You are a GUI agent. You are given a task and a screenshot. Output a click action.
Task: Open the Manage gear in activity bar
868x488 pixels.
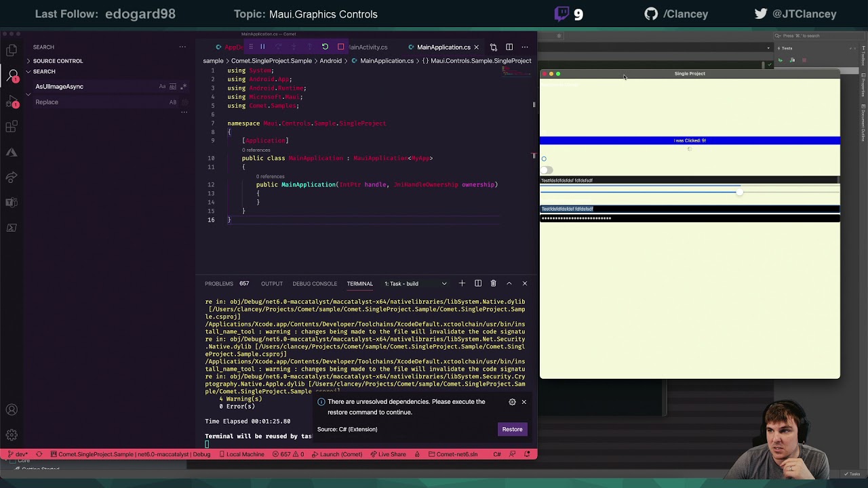[x=12, y=435]
